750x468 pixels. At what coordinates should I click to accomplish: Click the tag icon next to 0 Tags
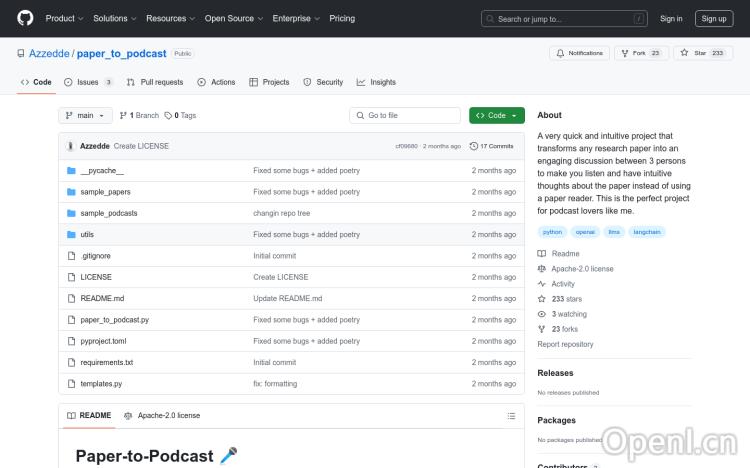(x=168, y=115)
